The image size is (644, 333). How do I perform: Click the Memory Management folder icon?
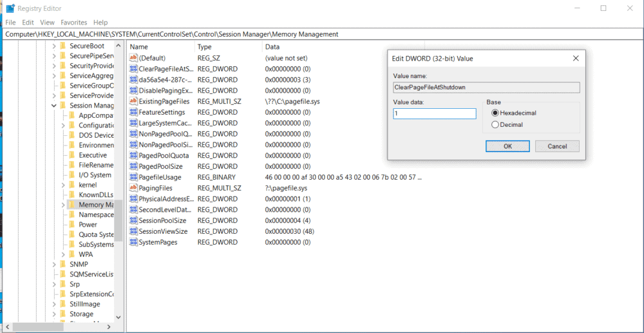[x=72, y=205]
